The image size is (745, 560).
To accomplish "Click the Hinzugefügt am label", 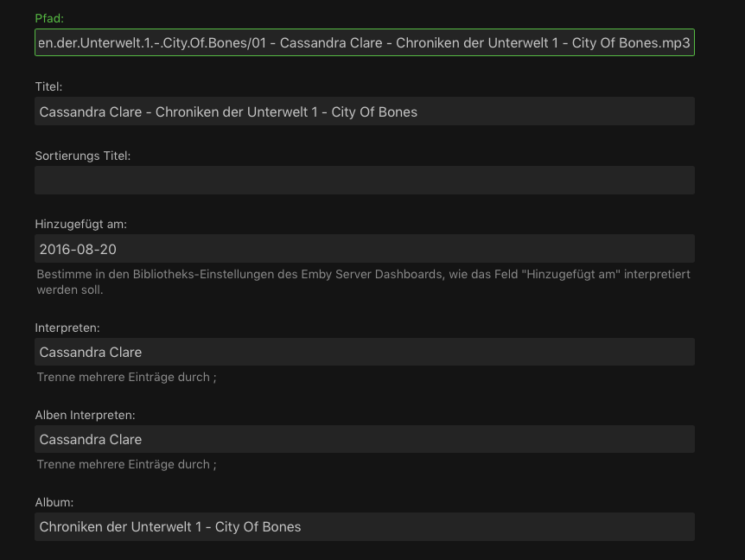I will click(x=80, y=224).
